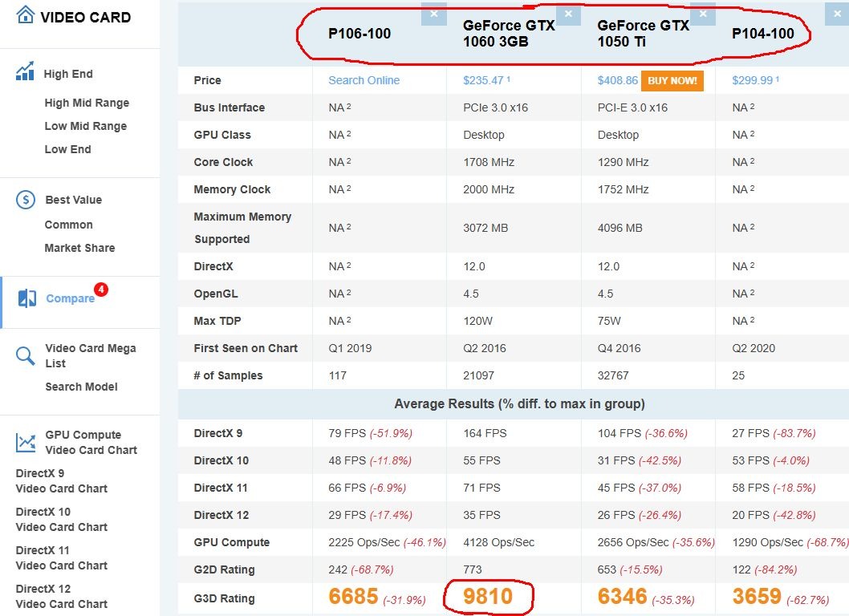Open DirectX 12 Video Card Chart
Image resolution: width=849 pixels, height=616 pixels.
[61, 596]
